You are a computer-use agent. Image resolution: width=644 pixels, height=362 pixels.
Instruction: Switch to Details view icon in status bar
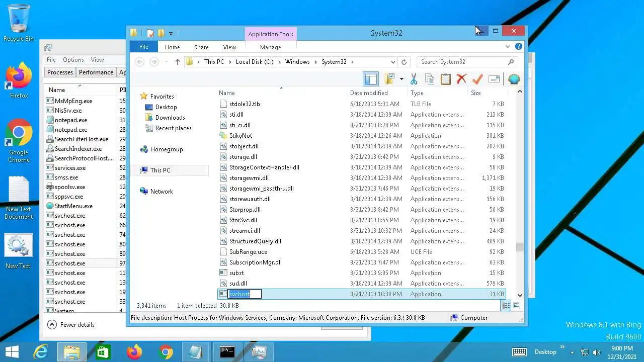click(x=506, y=306)
